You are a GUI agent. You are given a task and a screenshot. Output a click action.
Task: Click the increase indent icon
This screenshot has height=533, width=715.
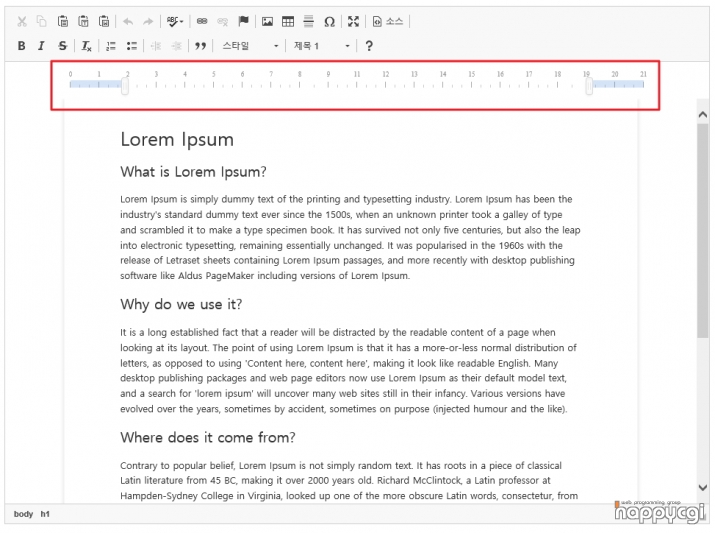pyautogui.click(x=176, y=46)
